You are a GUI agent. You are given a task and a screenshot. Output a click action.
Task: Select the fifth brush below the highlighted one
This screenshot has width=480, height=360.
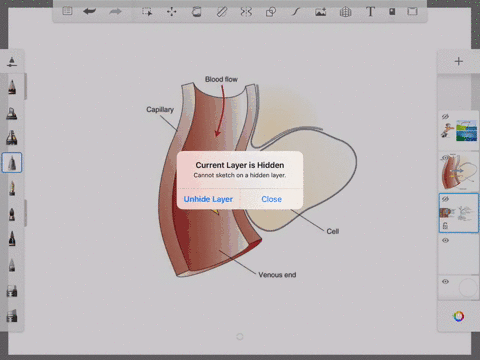pyautogui.click(x=12, y=188)
